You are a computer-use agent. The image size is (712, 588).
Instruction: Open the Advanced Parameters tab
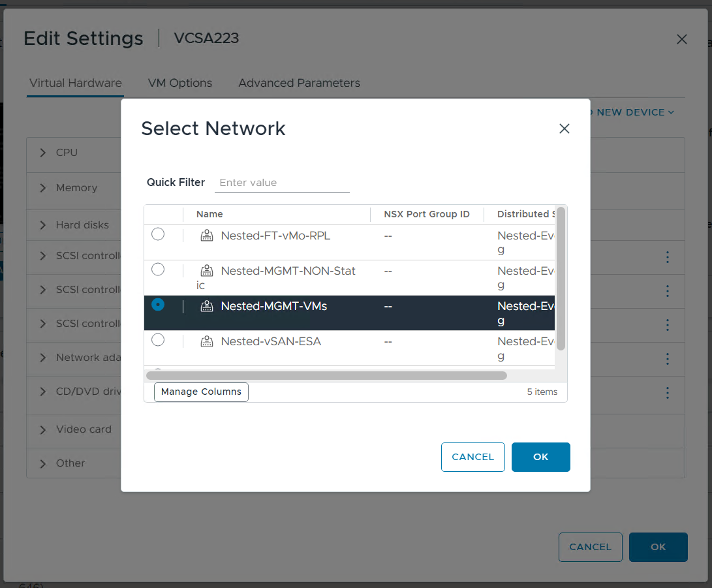coord(299,83)
